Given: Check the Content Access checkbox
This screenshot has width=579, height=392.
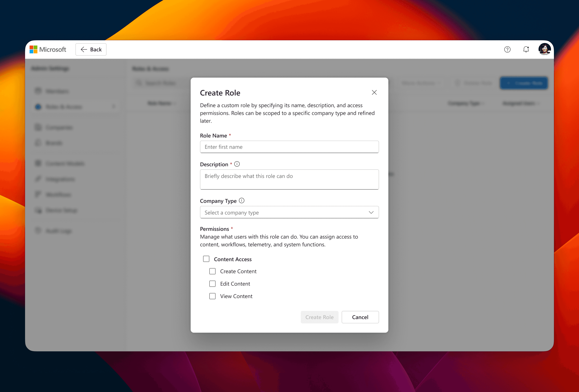Looking at the screenshot, I should tap(206, 259).
